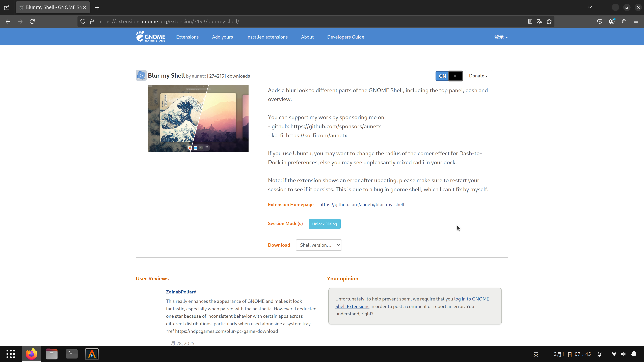Bookmark this page with star icon
The image size is (644, 362).
549,21
